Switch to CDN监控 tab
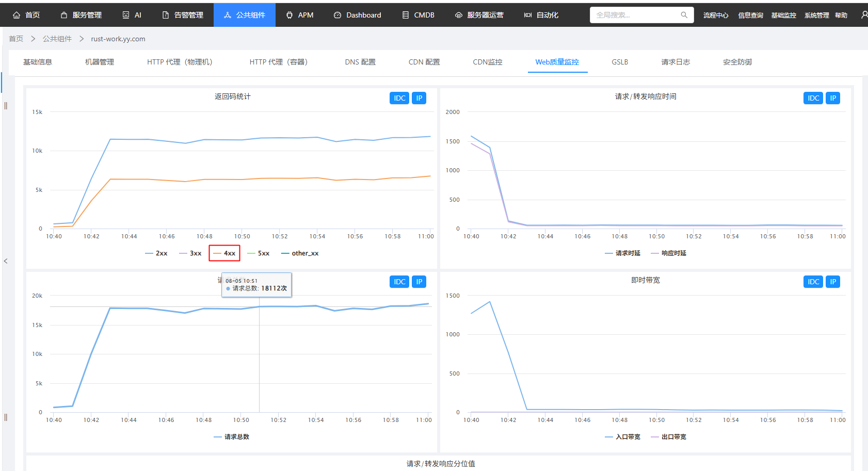Viewport: 868px width, 471px height. [x=488, y=62]
